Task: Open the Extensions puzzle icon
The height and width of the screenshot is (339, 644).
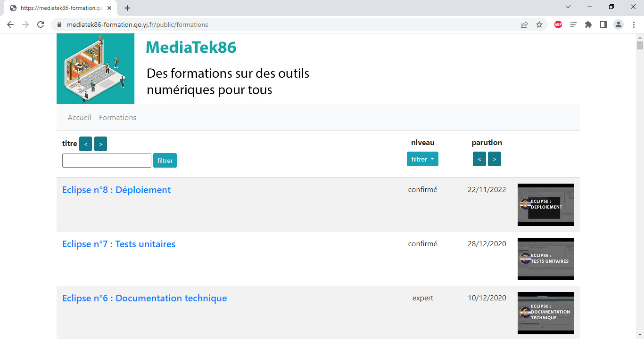Action: (x=588, y=24)
